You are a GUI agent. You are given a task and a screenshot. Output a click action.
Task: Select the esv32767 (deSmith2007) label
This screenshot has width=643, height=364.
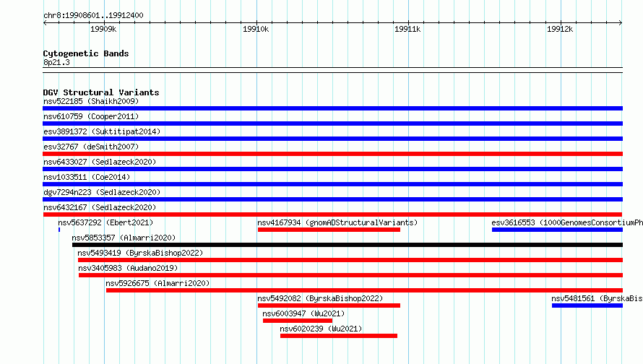(91, 147)
